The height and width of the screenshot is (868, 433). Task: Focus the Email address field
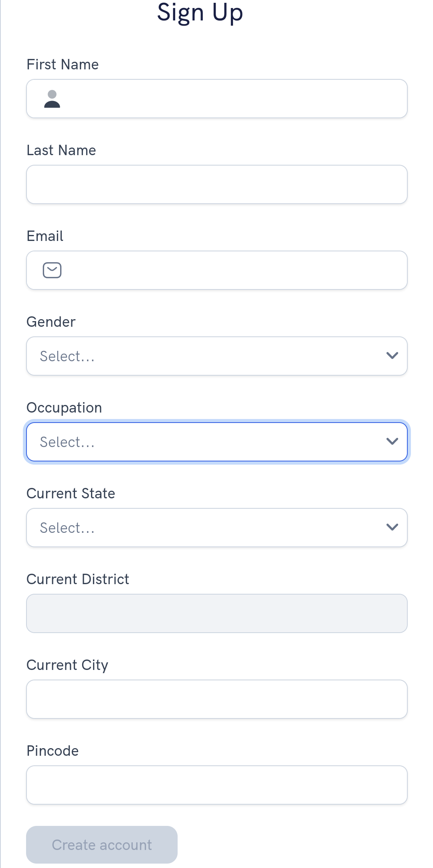pyautogui.click(x=233, y=270)
